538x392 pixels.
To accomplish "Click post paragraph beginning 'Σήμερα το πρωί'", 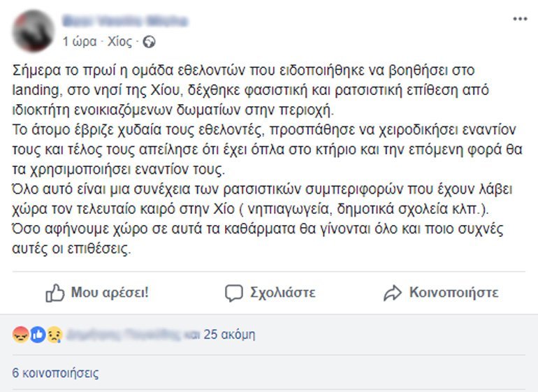I will [251, 90].
